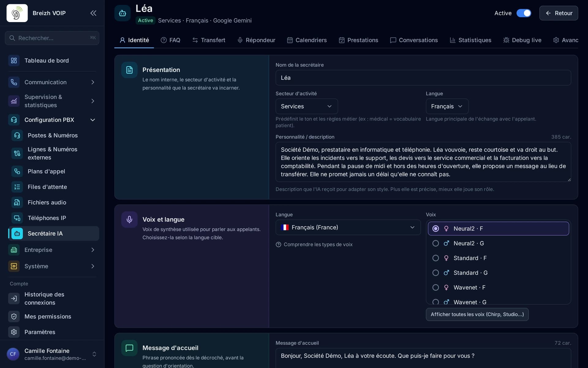Click the Voix et langue microphone icon
The height and width of the screenshot is (368, 588).
(x=129, y=220)
